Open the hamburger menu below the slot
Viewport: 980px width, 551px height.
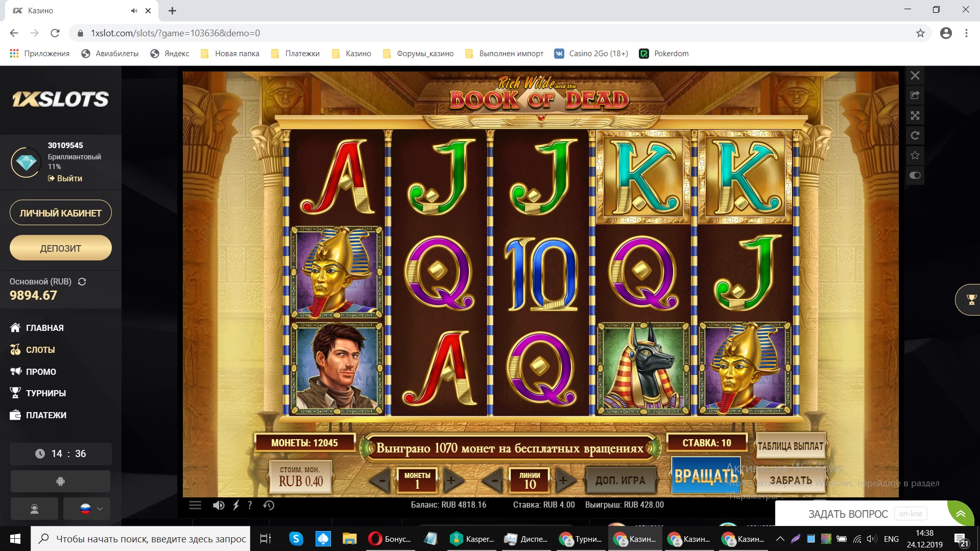[195, 505]
